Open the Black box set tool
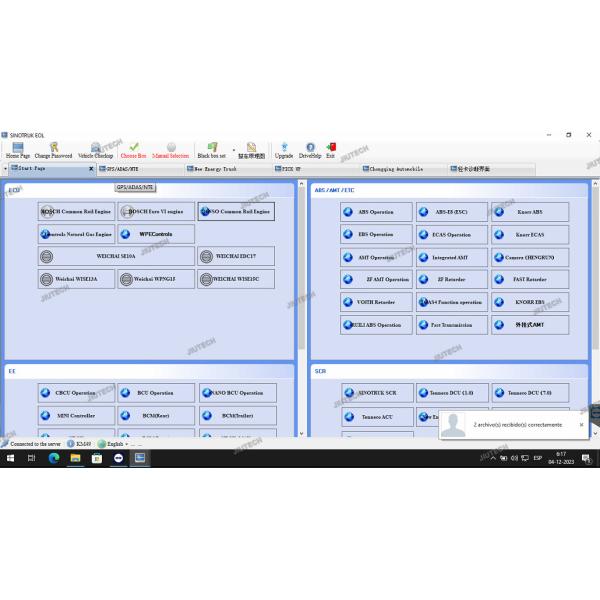 pos(211,149)
